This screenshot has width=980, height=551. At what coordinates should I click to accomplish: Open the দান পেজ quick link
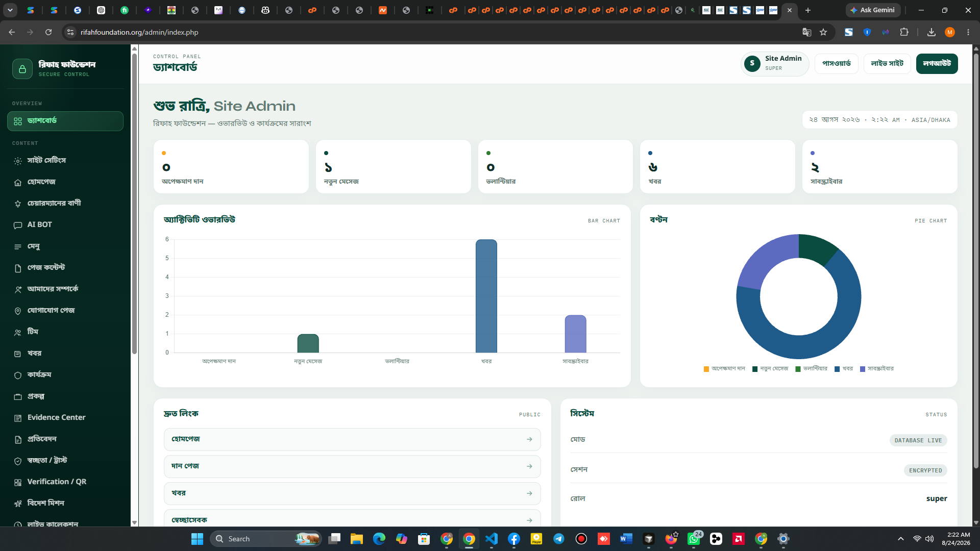coord(352,466)
